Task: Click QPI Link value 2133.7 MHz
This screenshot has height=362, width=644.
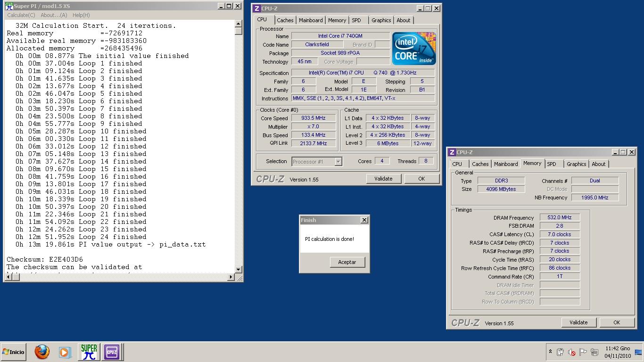Action: tap(314, 143)
